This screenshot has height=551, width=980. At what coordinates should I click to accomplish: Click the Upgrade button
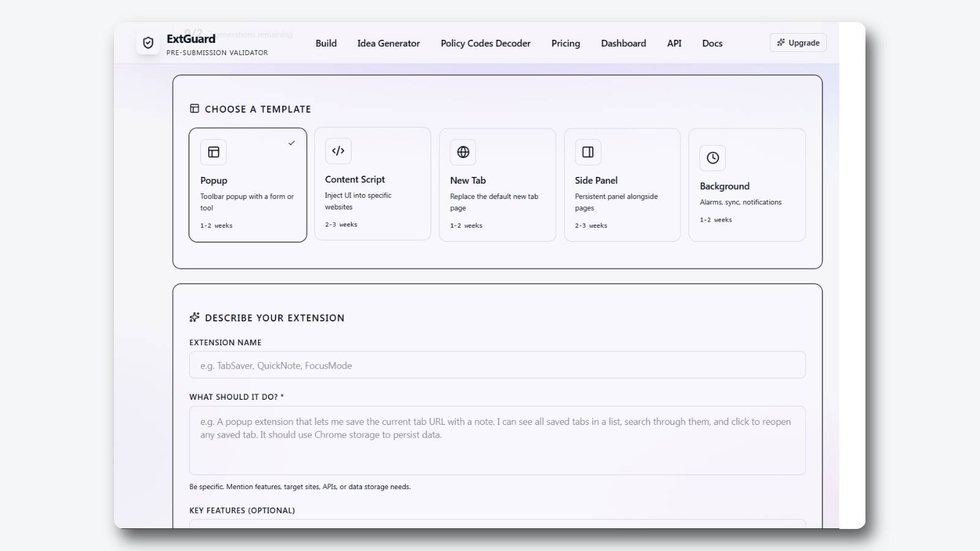click(x=798, y=43)
